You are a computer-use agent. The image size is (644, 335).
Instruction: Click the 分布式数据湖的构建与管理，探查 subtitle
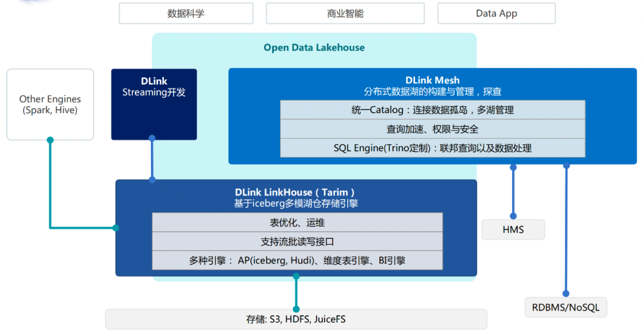tap(432, 92)
